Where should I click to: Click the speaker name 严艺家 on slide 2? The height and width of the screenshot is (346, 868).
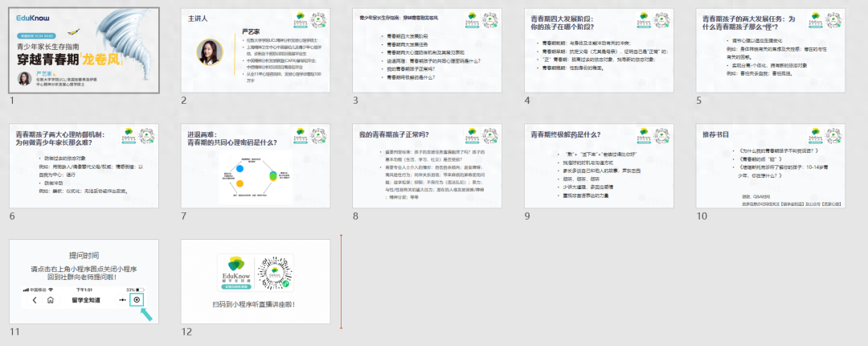251,31
